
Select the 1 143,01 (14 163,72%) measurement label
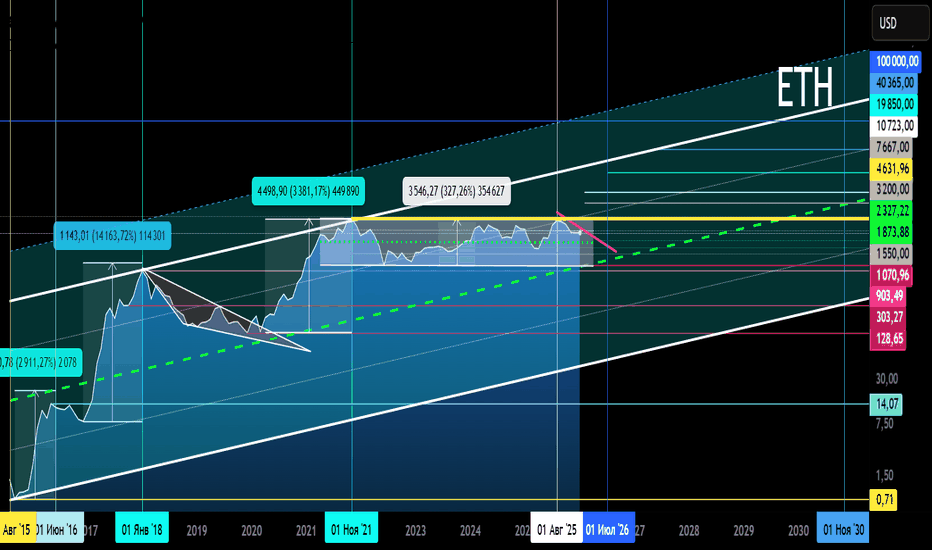[x=112, y=236]
